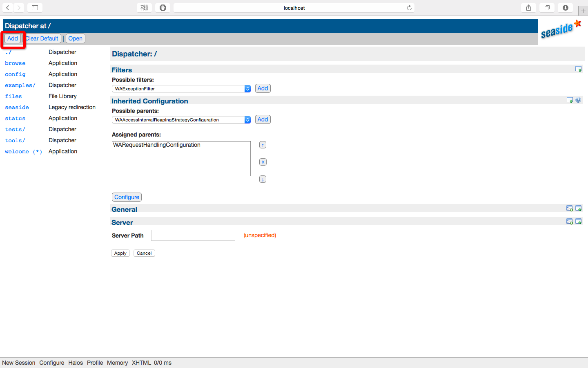Click the expand-all list icon in General header
The image size is (588, 368).
coord(569,209)
